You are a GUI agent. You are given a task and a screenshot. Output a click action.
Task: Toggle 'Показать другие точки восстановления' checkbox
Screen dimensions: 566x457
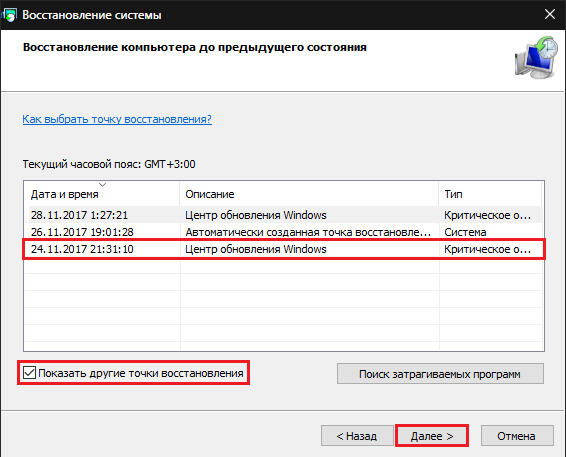point(29,373)
